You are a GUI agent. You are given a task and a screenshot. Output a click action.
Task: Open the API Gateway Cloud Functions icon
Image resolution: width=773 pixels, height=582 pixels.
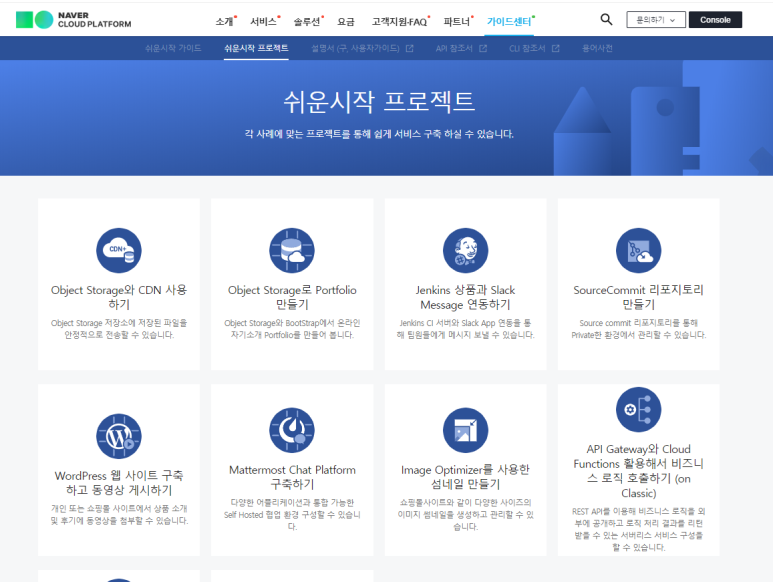pos(638,410)
